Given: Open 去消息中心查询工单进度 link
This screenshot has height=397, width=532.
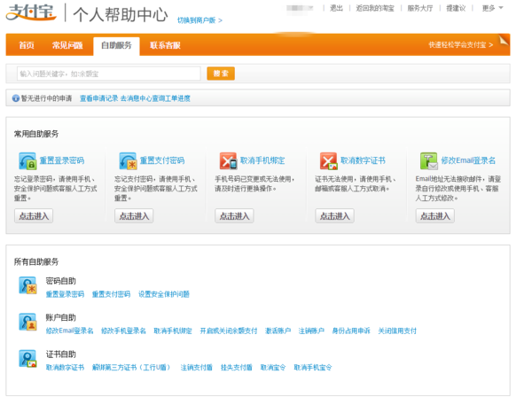Looking at the screenshot, I should click(x=155, y=98).
